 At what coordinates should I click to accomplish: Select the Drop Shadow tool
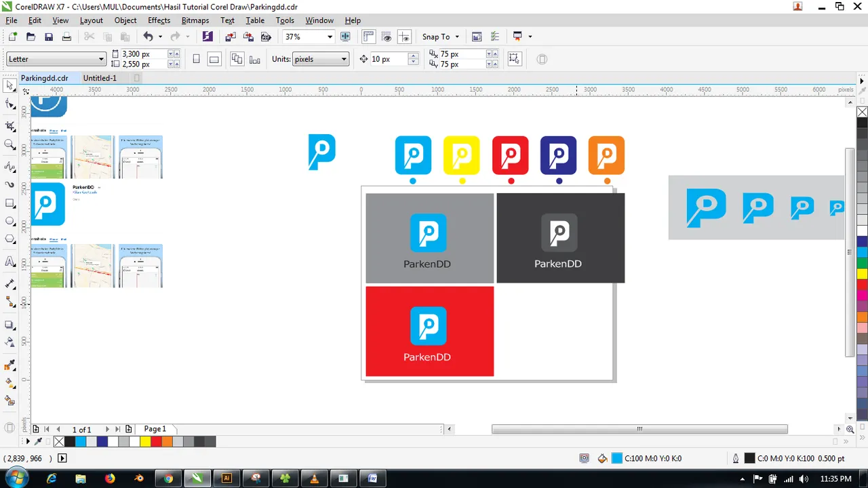coord(9,325)
